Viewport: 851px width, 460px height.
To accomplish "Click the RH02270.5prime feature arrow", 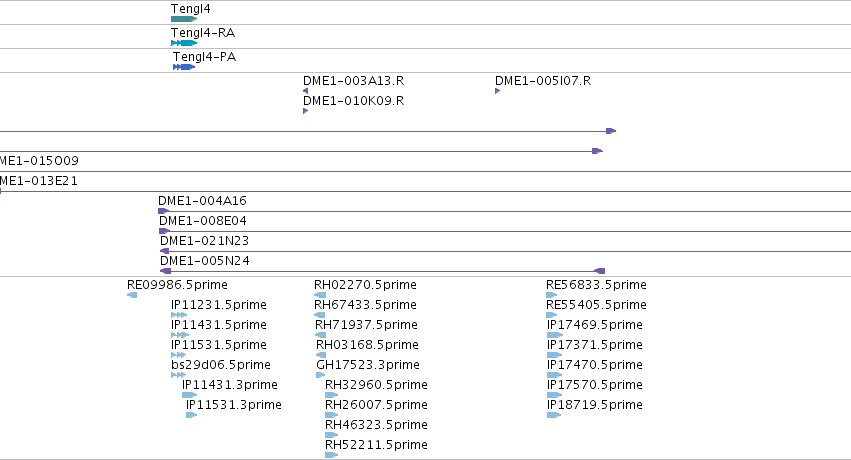I will coord(320,295).
